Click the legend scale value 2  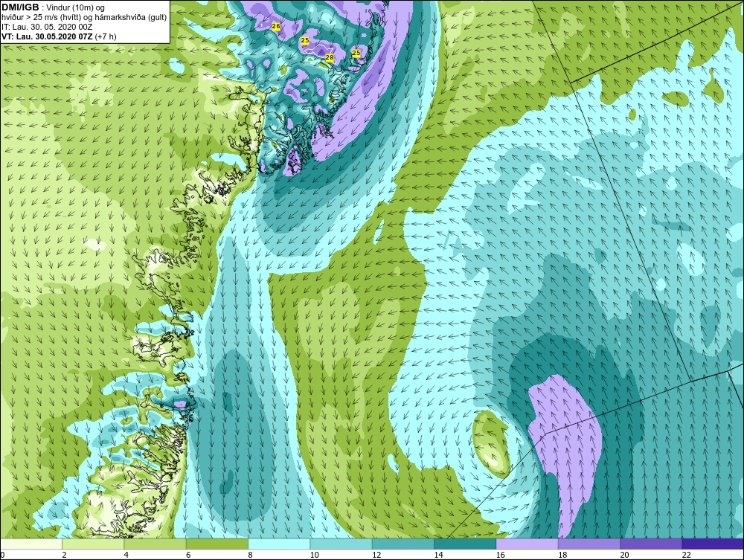(64, 555)
